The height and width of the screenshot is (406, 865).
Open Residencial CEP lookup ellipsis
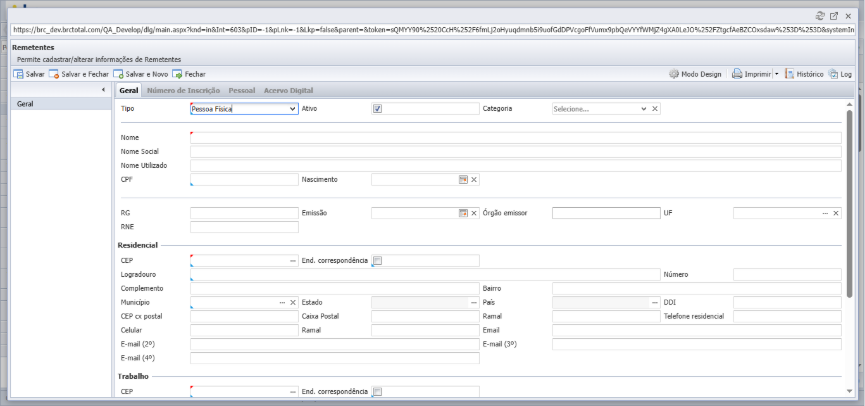click(x=293, y=260)
